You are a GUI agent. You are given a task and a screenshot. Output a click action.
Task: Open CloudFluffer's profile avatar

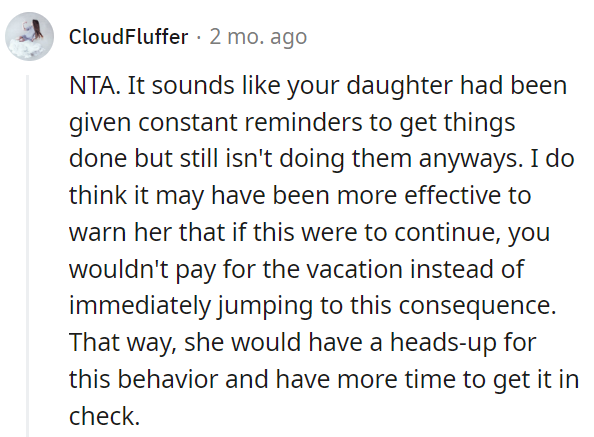(x=29, y=36)
